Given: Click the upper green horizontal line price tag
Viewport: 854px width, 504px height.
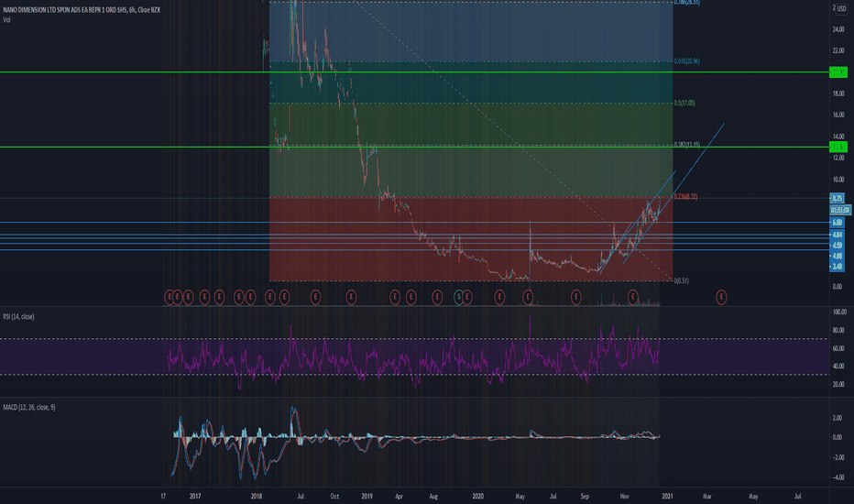Looking at the screenshot, I should click(x=838, y=71).
